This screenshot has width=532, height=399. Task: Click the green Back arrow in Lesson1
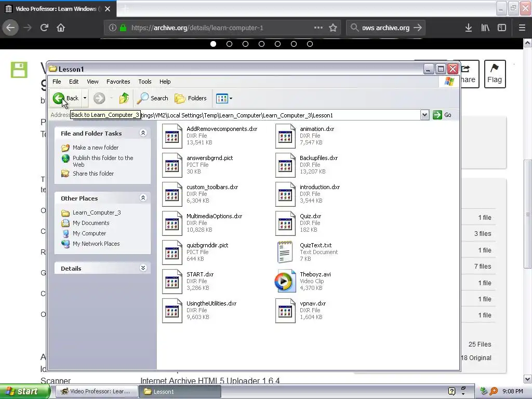click(x=58, y=98)
